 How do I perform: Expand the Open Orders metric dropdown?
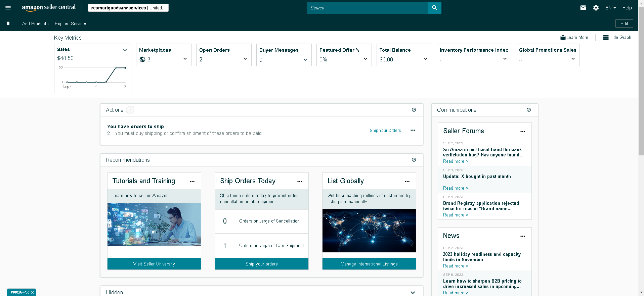[x=245, y=59]
